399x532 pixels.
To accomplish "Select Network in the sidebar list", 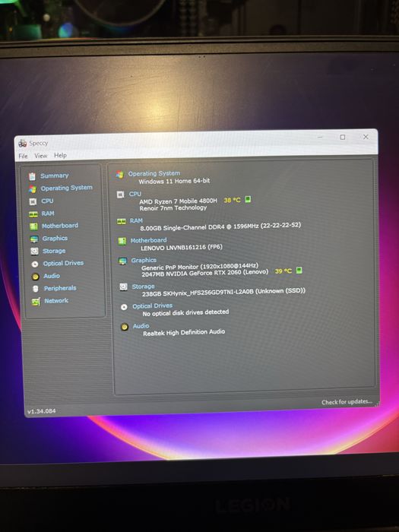I will point(56,301).
